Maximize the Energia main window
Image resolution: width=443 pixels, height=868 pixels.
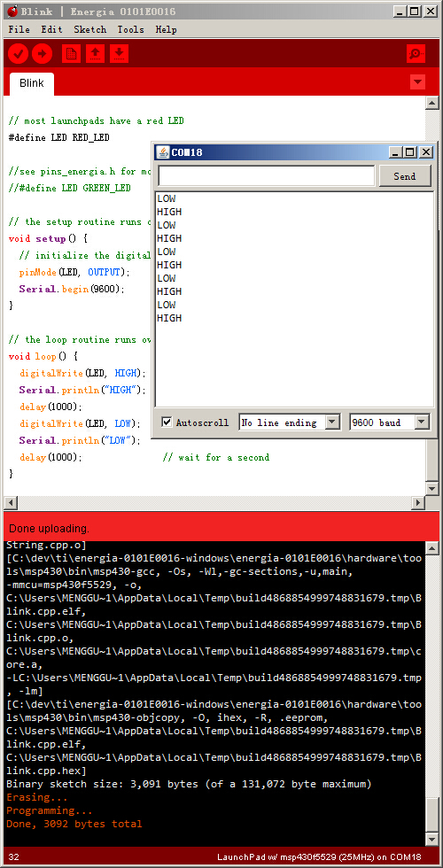tap(416, 11)
